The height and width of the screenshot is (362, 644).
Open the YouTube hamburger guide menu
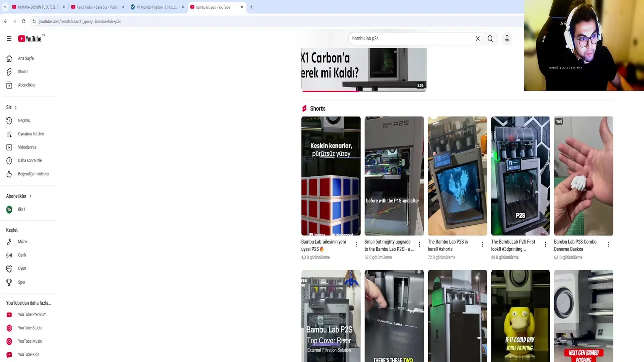point(9,39)
